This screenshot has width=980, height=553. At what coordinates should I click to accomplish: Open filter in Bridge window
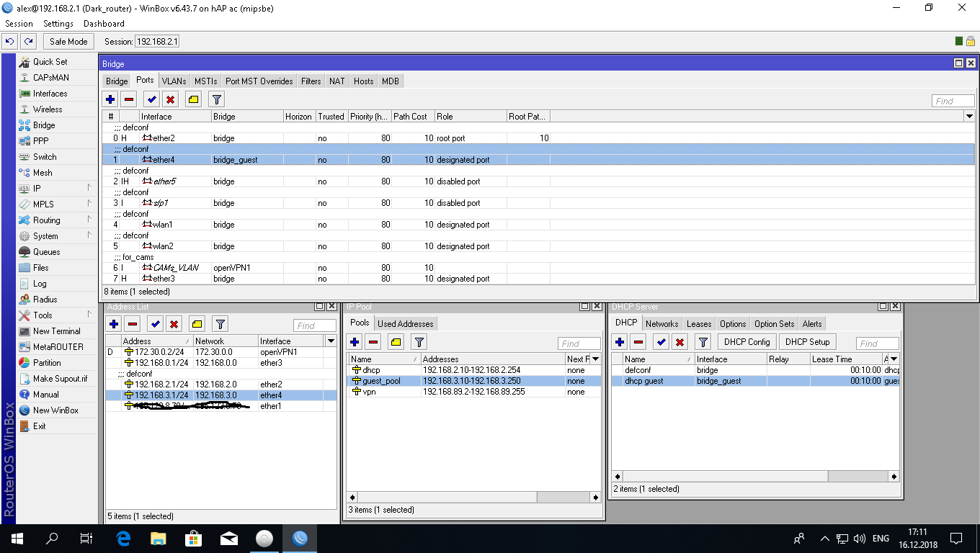click(x=216, y=100)
